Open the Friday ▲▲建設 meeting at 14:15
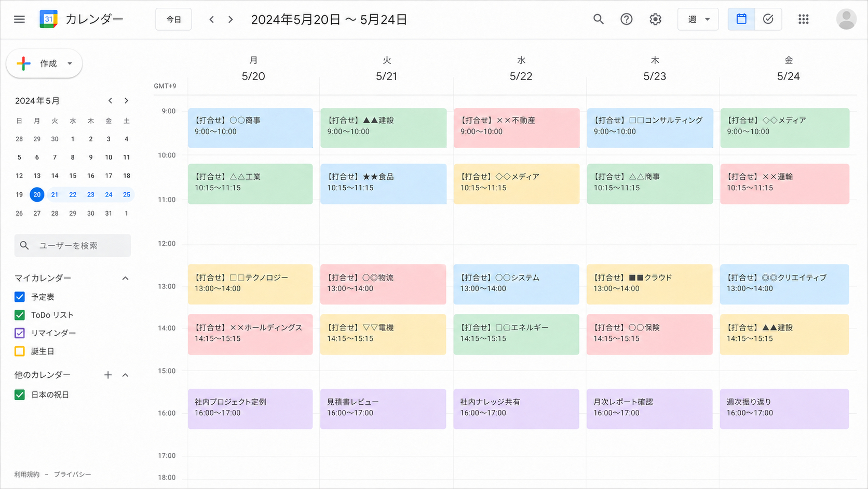The width and height of the screenshot is (868, 489). click(x=784, y=334)
